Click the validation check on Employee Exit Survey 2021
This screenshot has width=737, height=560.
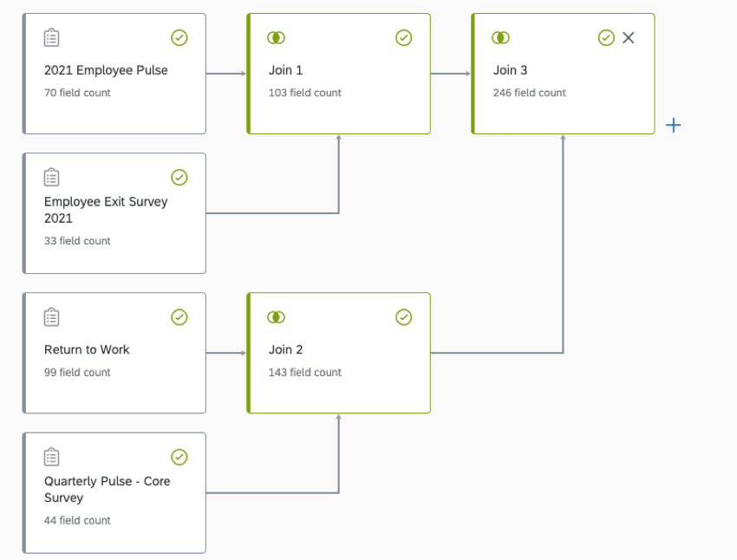pyautogui.click(x=179, y=177)
